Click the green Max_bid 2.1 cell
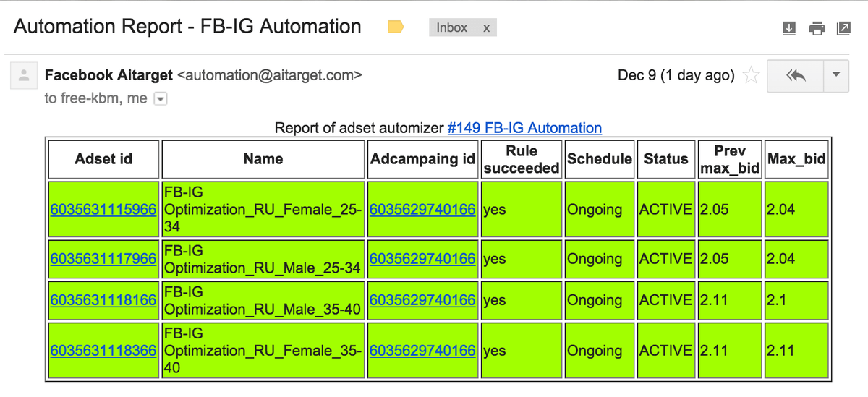 pyautogui.click(x=796, y=300)
